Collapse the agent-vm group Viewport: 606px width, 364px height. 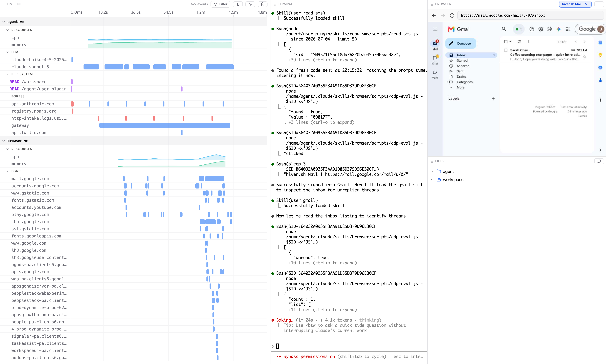tap(4, 22)
